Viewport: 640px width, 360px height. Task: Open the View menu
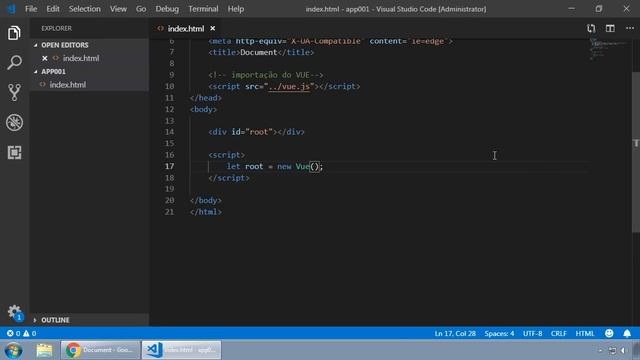(x=118, y=9)
